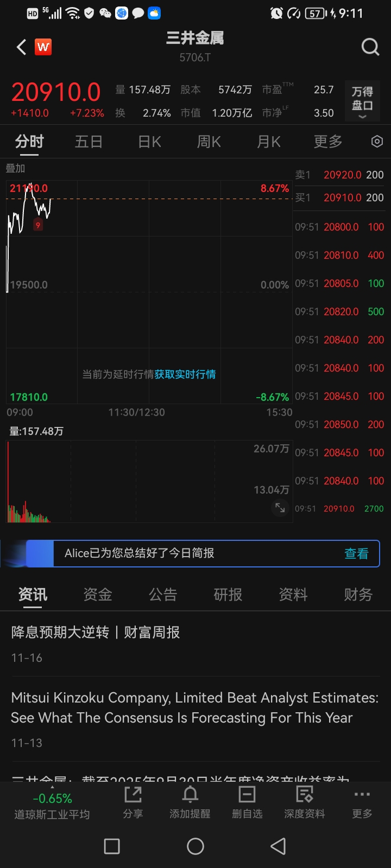The height and width of the screenshot is (868, 391).
Task: Switch to the 月K chart tab
Action: pyautogui.click(x=269, y=142)
